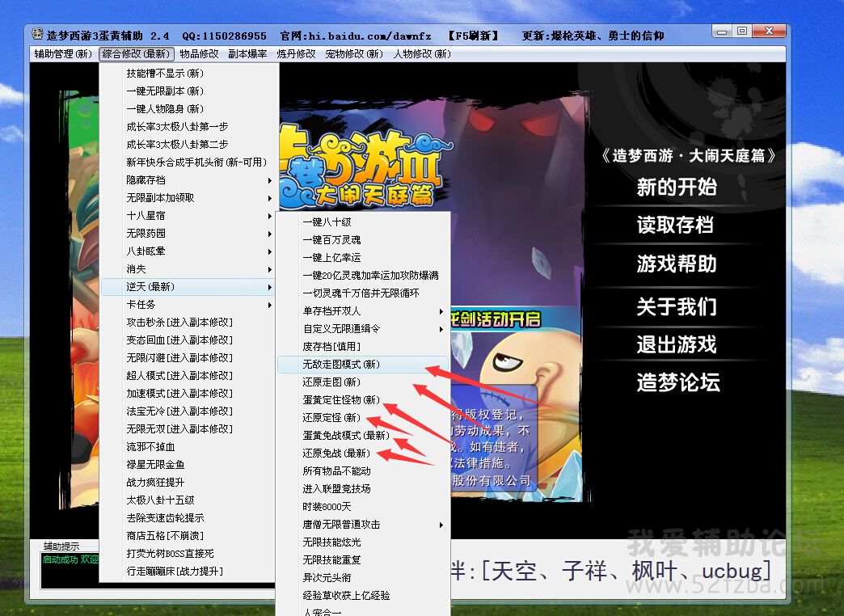Activate 还原免战(最新)
This screenshot has height=616, width=844.
363,453
